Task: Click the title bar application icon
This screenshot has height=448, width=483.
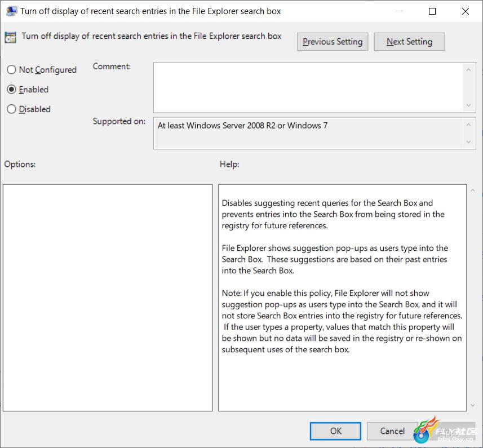Action: (x=11, y=11)
